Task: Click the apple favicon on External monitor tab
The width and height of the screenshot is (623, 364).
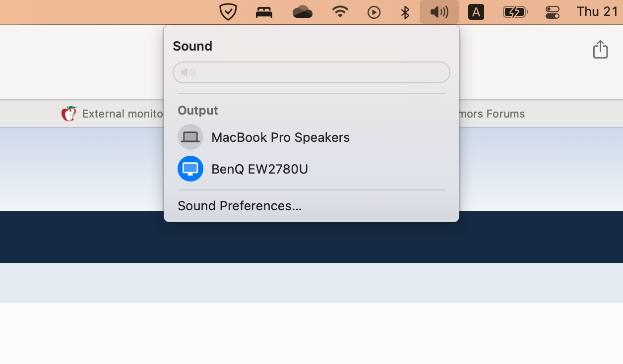Action: point(69,114)
